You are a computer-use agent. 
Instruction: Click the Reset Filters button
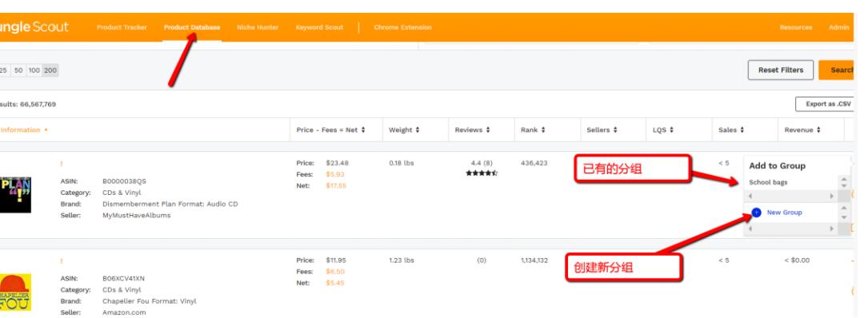781,70
